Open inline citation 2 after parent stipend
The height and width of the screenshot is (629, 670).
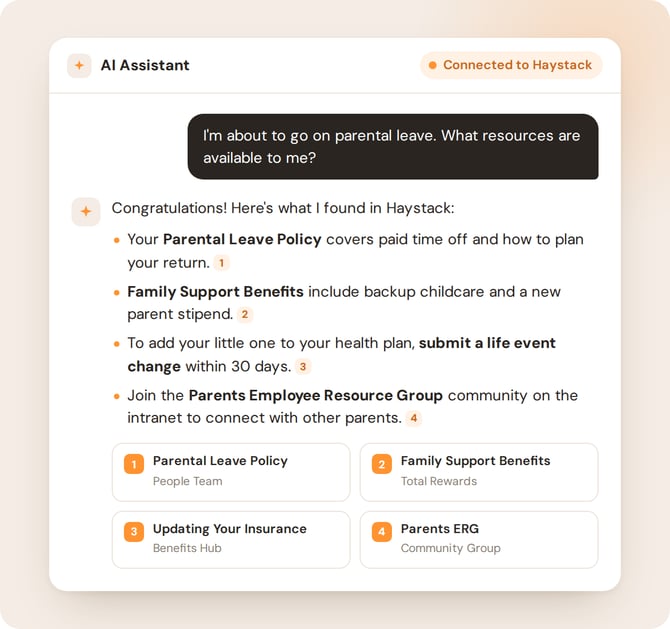244,314
